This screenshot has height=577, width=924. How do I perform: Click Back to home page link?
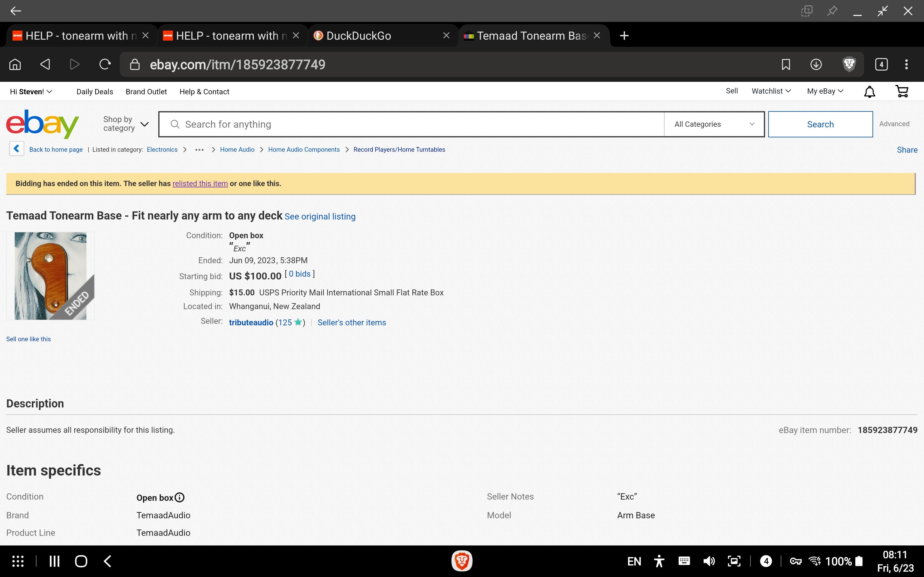pyautogui.click(x=56, y=150)
